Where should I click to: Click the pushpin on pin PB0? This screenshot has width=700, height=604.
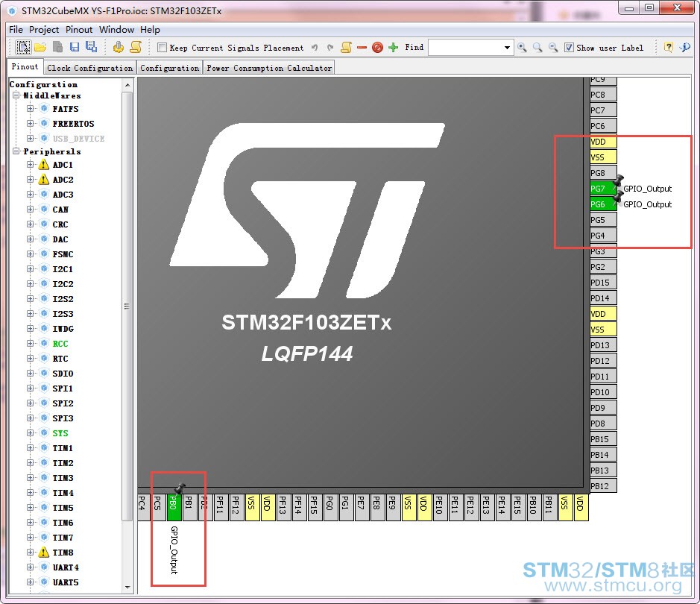tap(180, 488)
